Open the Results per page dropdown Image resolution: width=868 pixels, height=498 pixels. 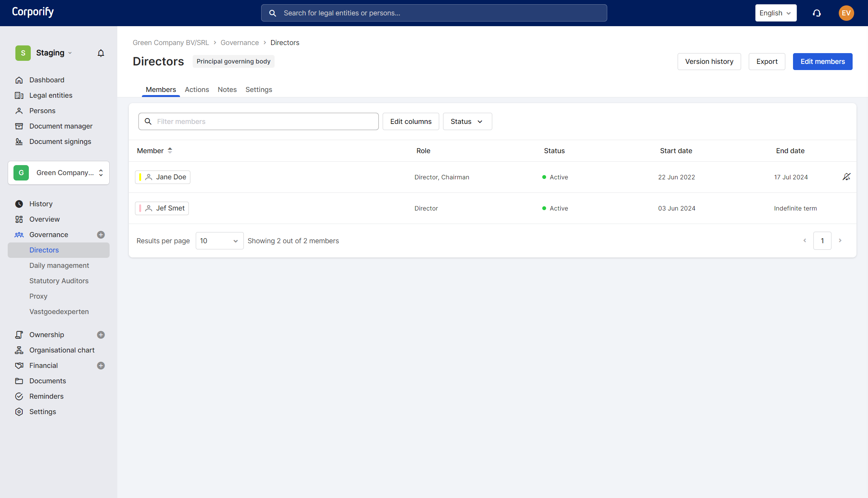[x=219, y=241]
